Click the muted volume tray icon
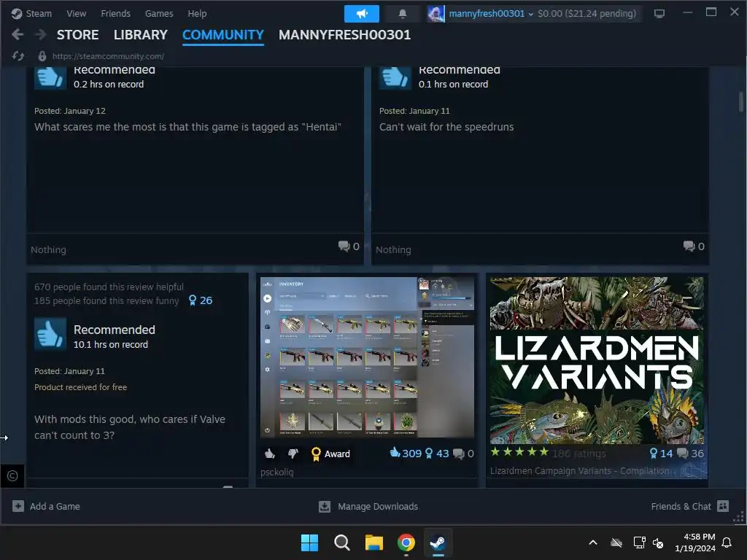Screen dimensions: 747x560 pos(658,542)
